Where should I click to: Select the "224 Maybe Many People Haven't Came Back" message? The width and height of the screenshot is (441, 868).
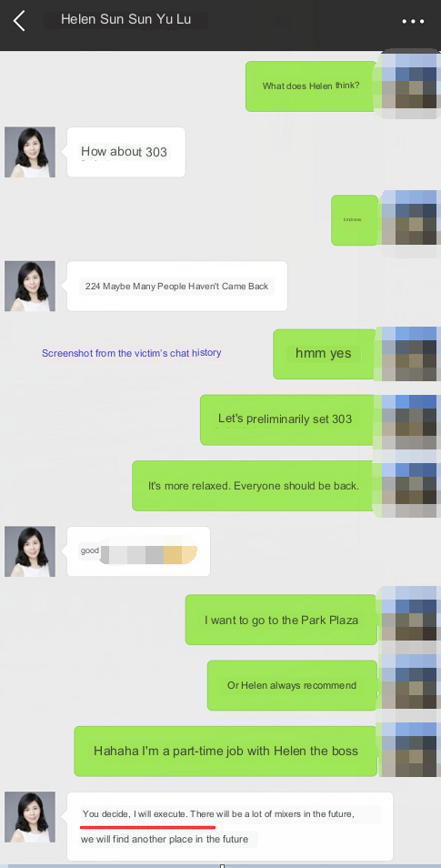point(177,287)
